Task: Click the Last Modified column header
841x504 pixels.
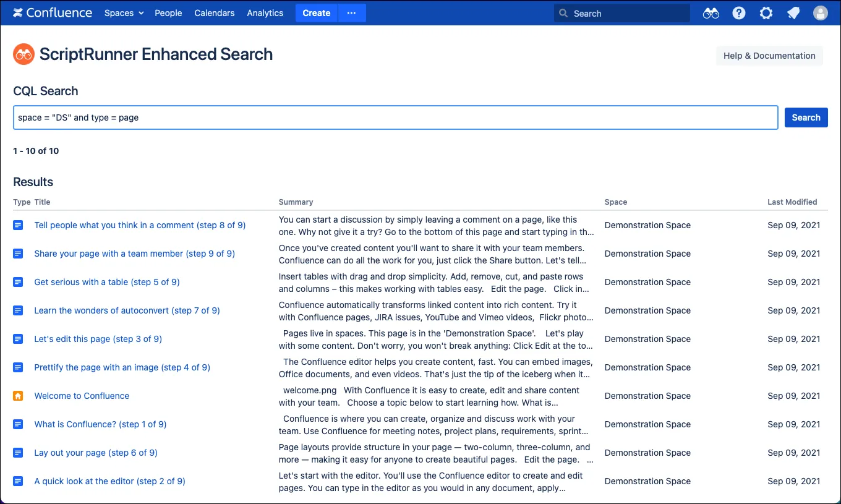Action: [x=792, y=202]
